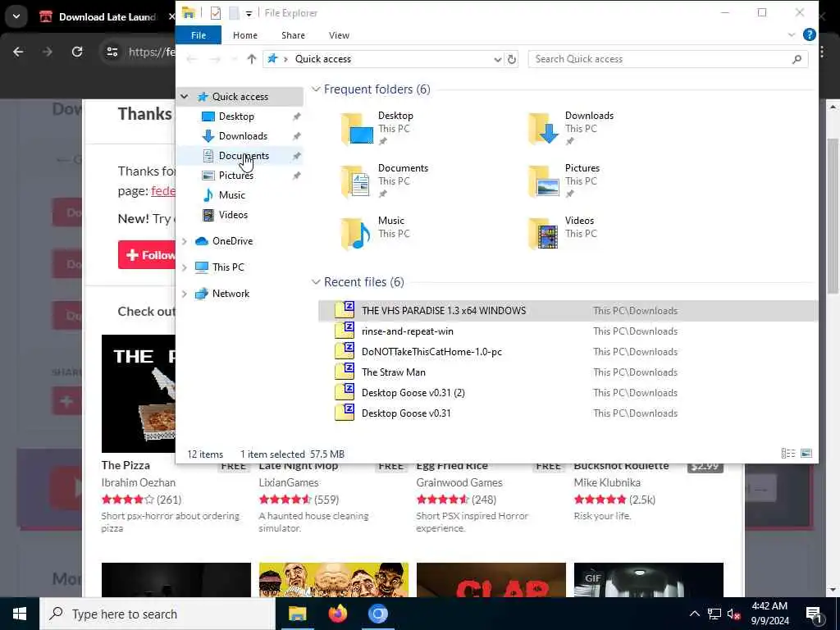Open the File menu in File Explorer
This screenshot has height=630, width=840.
[199, 35]
